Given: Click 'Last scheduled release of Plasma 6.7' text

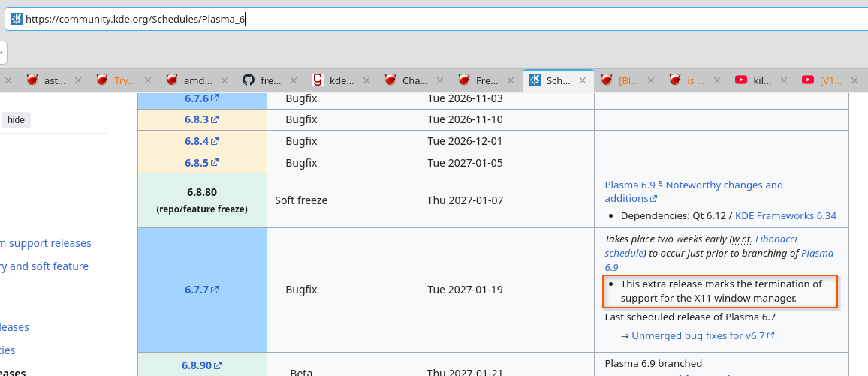Looking at the screenshot, I should coord(690,317).
